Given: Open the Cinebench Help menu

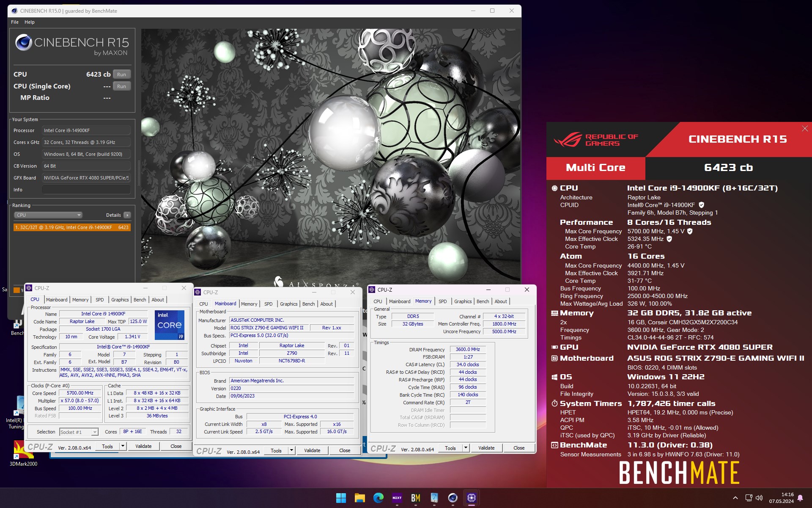Looking at the screenshot, I should [x=30, y=22].
